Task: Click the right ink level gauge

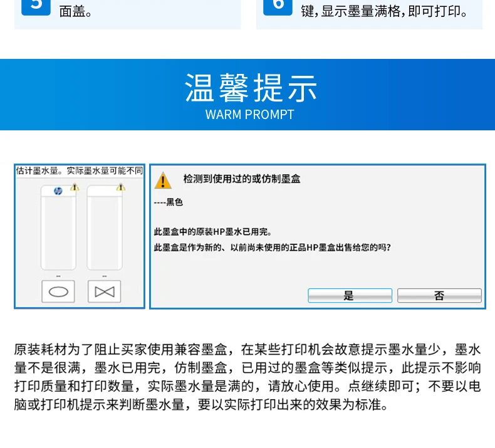Action: (105, 227)
